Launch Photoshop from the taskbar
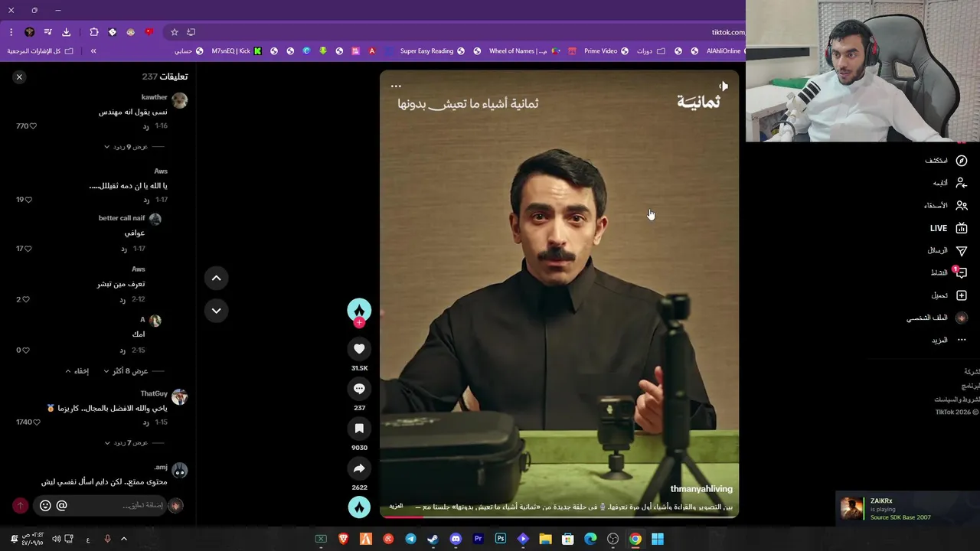Screen dimensions: 980x551 [x=501, y=539]
